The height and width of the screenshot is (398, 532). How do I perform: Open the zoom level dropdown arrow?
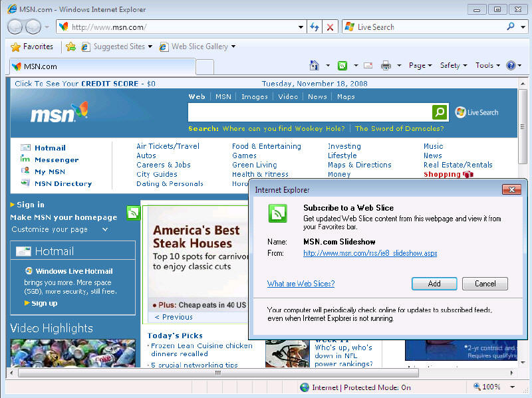[512, 387]
